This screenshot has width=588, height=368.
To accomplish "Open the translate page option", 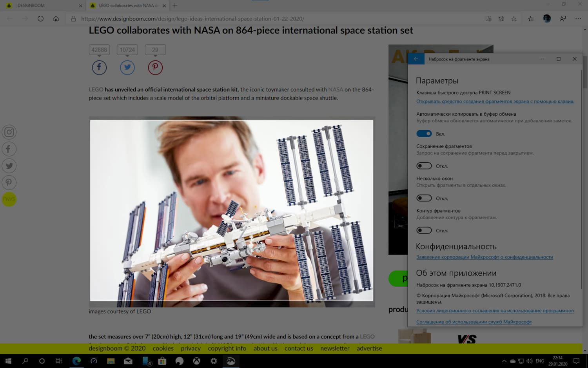I will coord(501,18).
